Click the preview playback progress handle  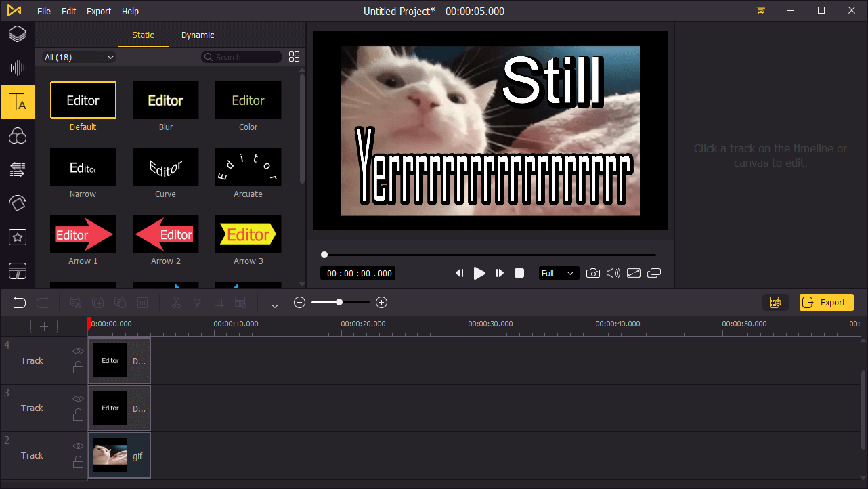(x=324, y=255)
